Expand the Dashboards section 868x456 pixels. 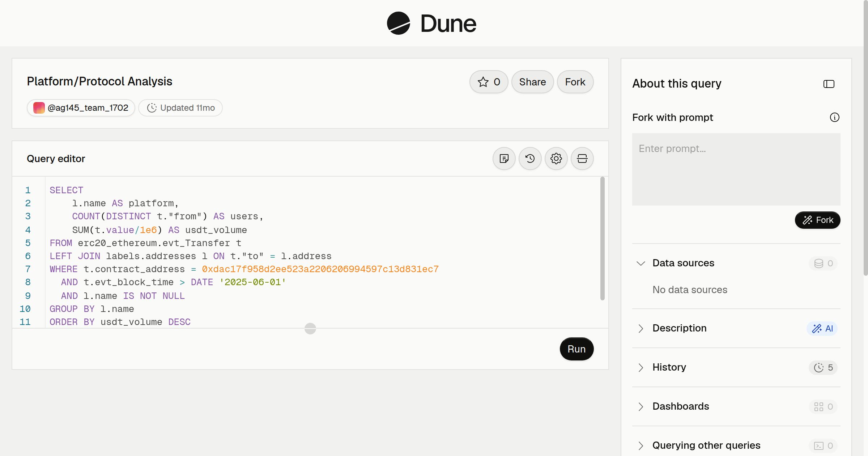(x=641, y=406)
